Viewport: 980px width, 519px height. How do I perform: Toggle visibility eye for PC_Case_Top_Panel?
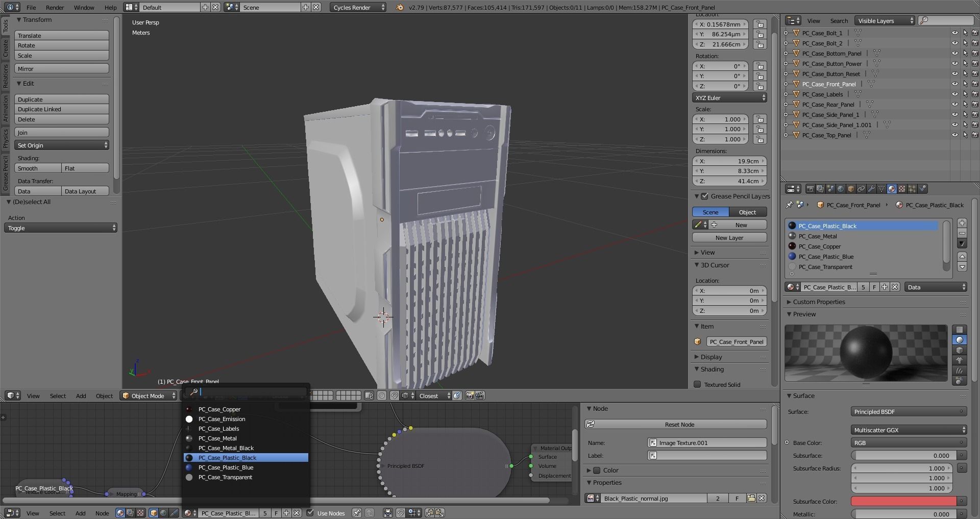pyautogui.click(x=955, y=135)
